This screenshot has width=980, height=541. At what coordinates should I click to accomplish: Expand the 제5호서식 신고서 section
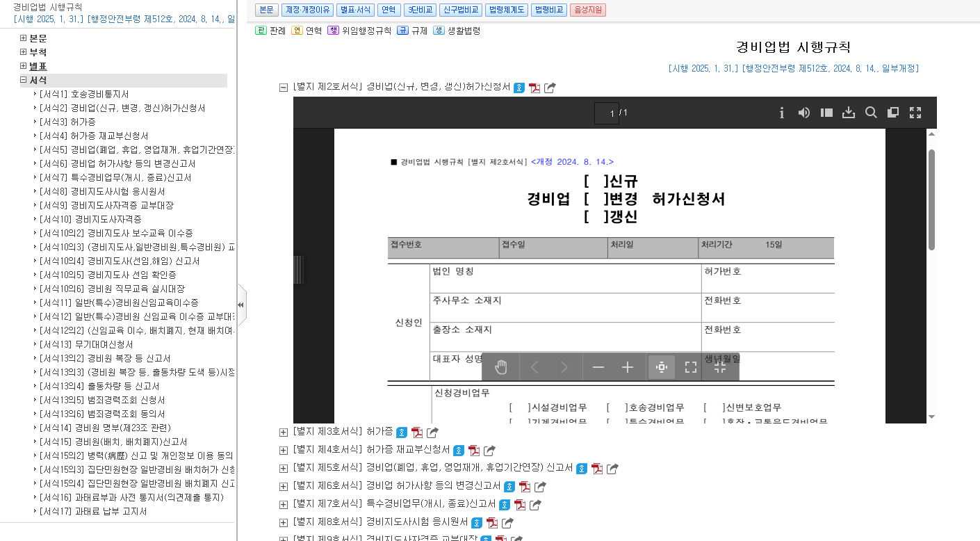[284, 469]
